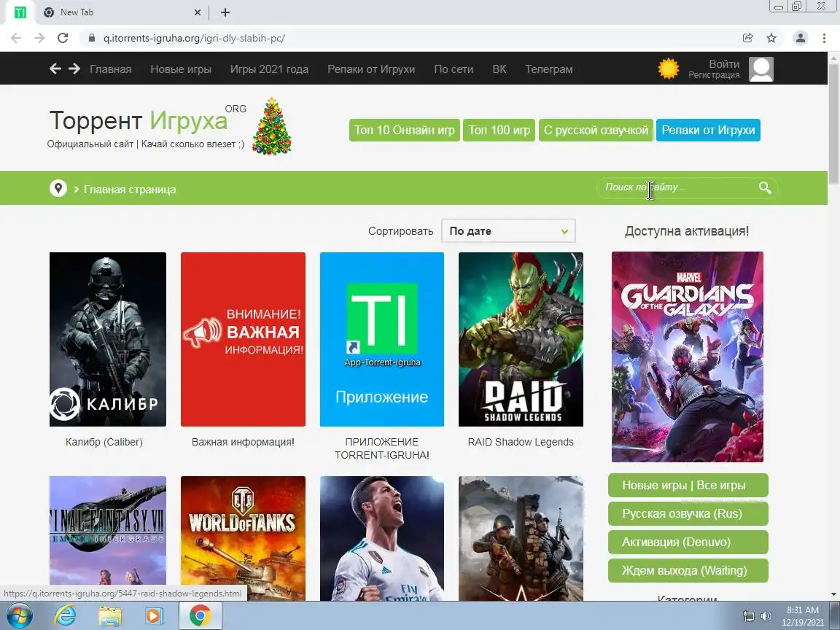Open the Телеграм menu item
840x630 pixels.
click(548, 69)
